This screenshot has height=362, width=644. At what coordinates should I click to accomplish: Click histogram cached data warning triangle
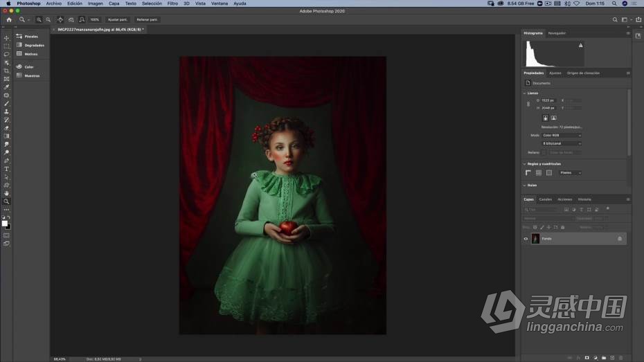581,45
